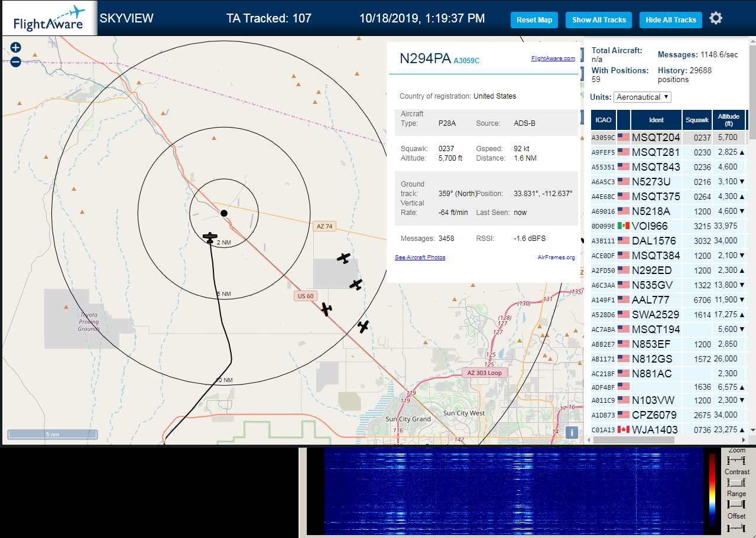The width and height of the screenshot is (756, 538).
Task: Select DAL1576 row
Action: click(x=669, y=241)
